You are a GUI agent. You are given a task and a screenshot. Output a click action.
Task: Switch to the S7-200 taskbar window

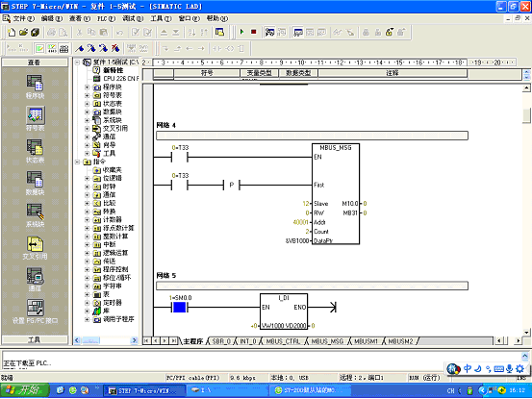tap(310, 390)
